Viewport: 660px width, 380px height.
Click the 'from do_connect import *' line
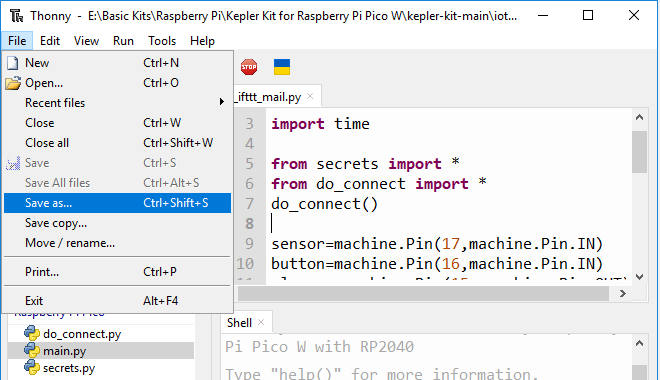pyautogui.click(x=379, y=183)
